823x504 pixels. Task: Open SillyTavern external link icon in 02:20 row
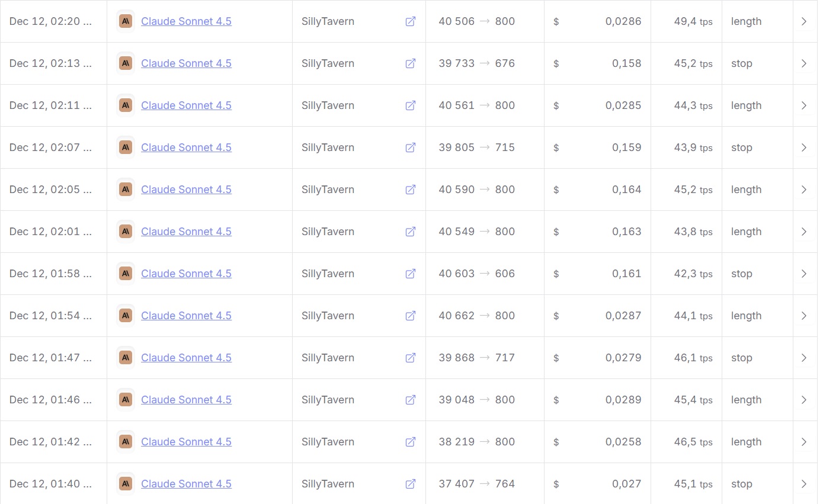point(410,21)
